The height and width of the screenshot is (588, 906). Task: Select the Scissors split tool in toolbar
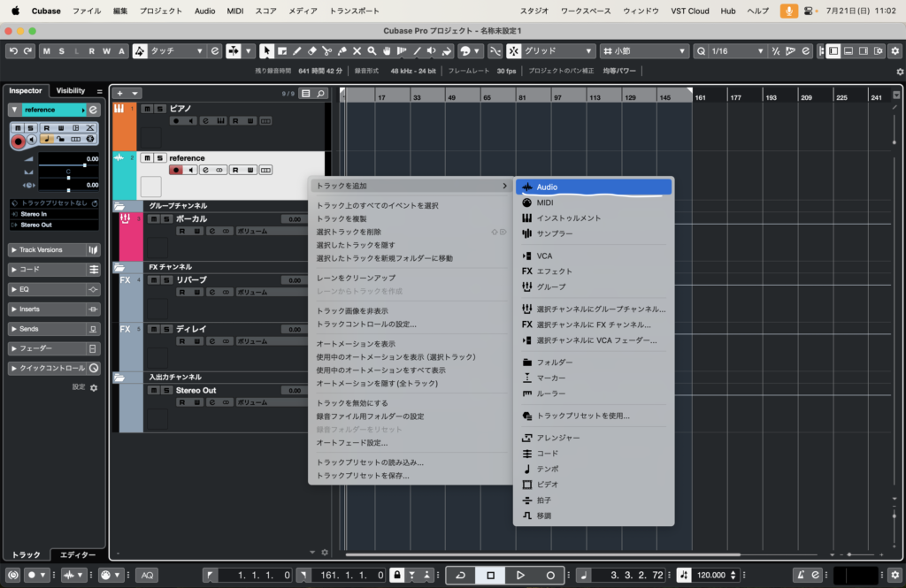326,51
